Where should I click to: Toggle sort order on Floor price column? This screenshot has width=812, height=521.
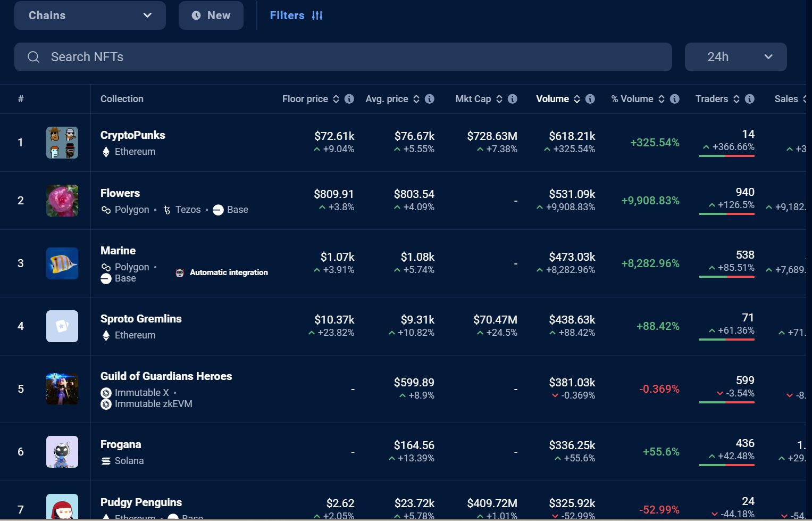336,99
